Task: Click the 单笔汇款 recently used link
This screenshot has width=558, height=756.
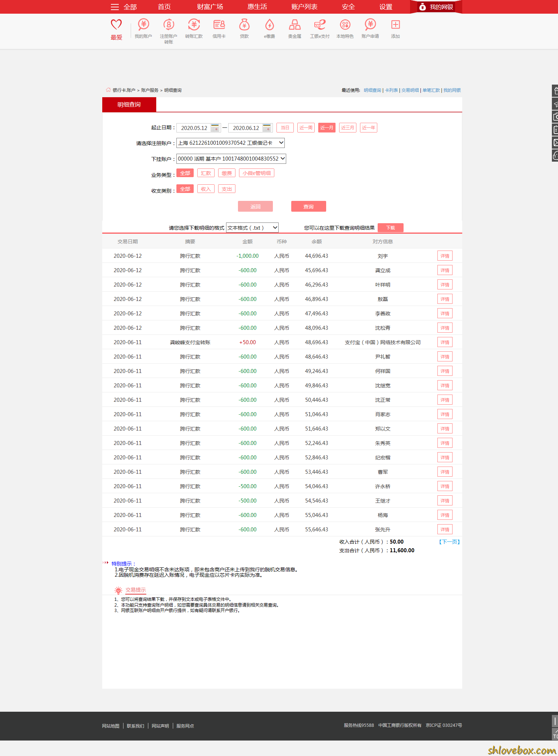Action: (431, 90)
